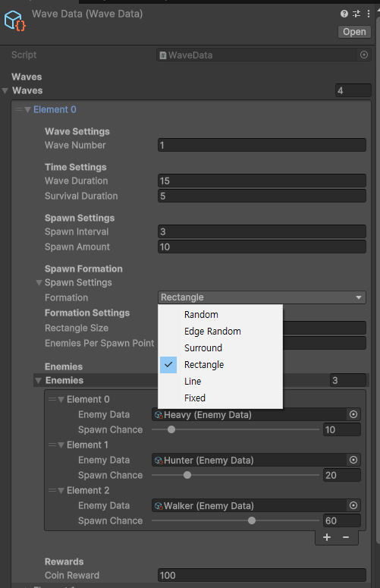Collapse the Waves list foldout
Viewport: 380px width, 588px height.
[5, 91]
